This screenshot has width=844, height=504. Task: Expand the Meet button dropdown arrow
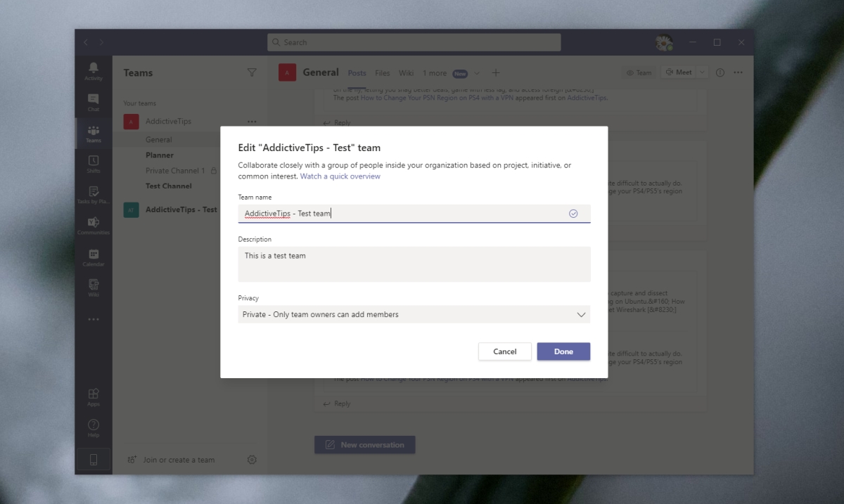point(702,72)
